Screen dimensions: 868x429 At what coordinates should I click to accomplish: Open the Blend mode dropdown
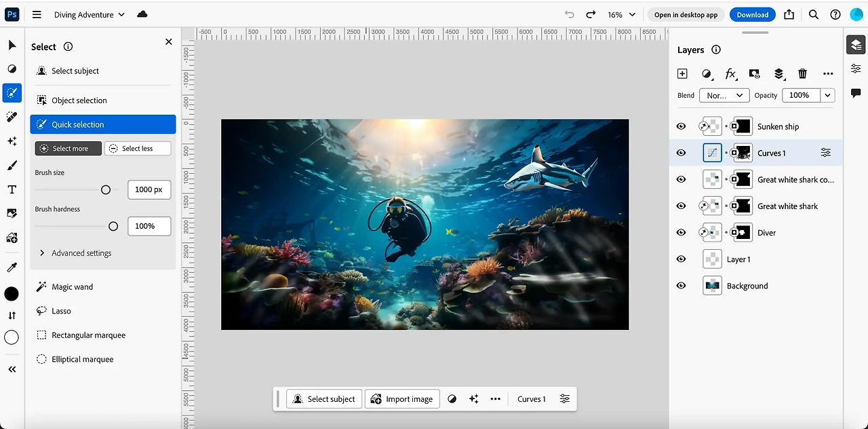pyautogui.click(x=724, y=96)
